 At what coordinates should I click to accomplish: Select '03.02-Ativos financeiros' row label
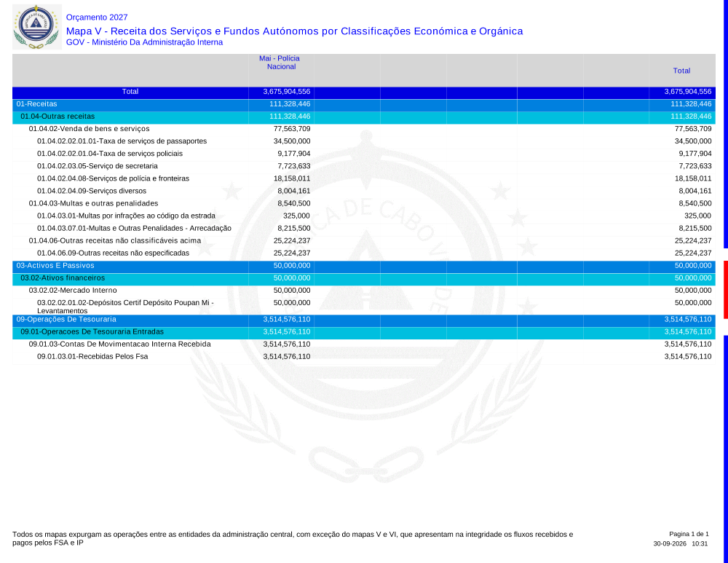(63, 278)
